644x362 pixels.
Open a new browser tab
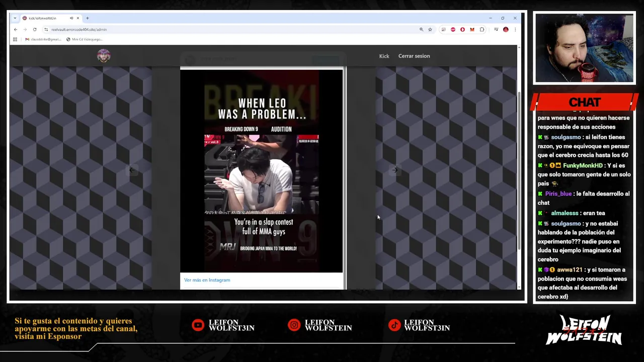coord(88,18)
